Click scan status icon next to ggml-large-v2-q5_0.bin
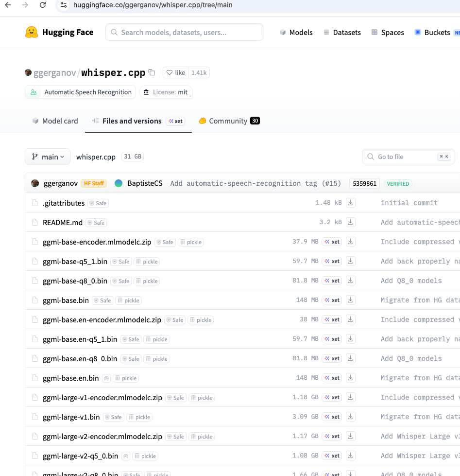This screenshot has height=476, width=460. [x=125, y=456]
